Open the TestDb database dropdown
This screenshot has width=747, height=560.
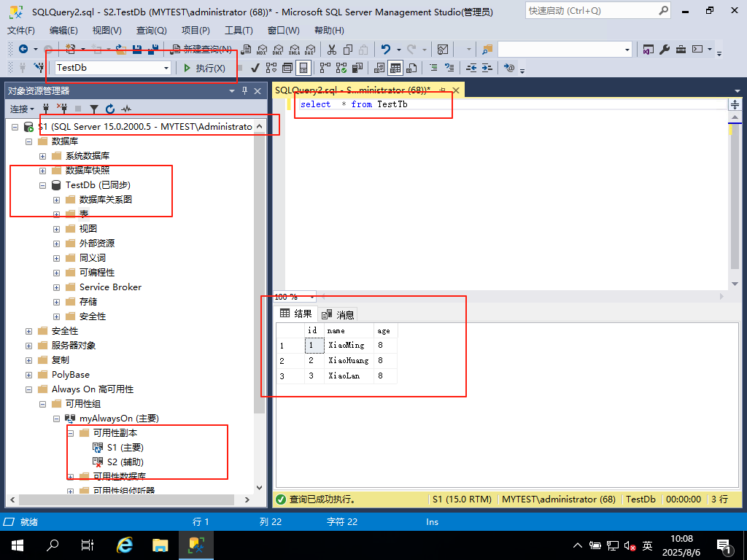coord(166,68)
